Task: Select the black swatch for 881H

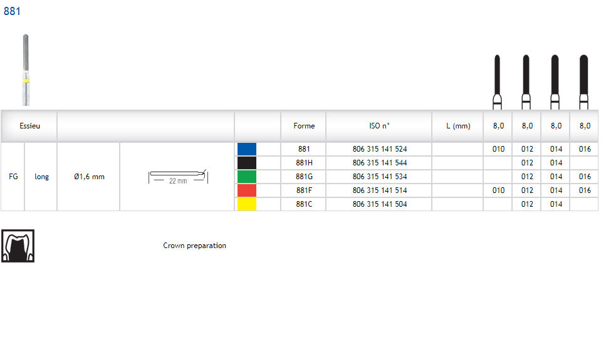Action: 247,163
